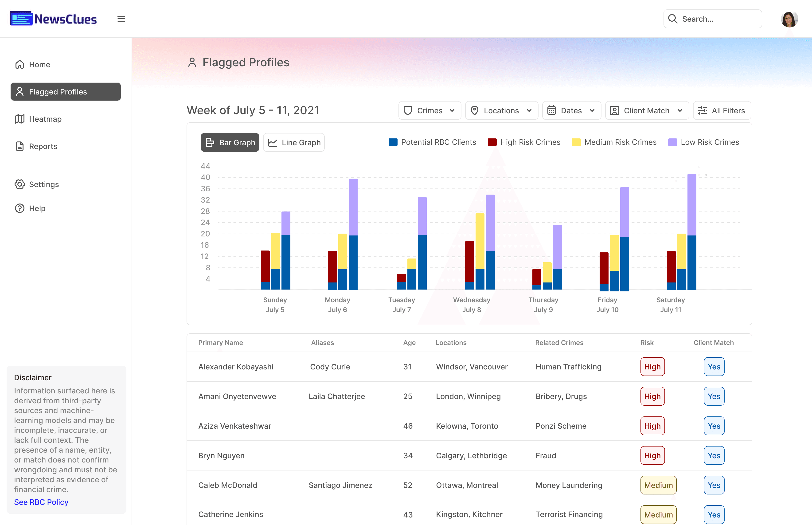Click the Home house icon
The width and height of the screenshot is (812, 525).
(20, 64)
